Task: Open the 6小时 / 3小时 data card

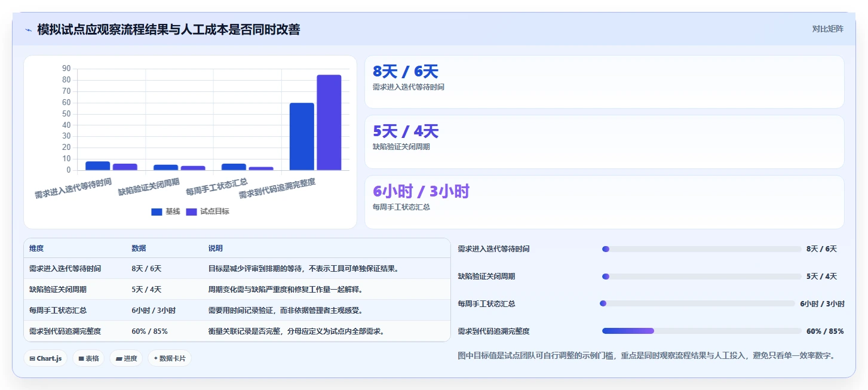Action: pyautogui.click(x=604, y=202)
